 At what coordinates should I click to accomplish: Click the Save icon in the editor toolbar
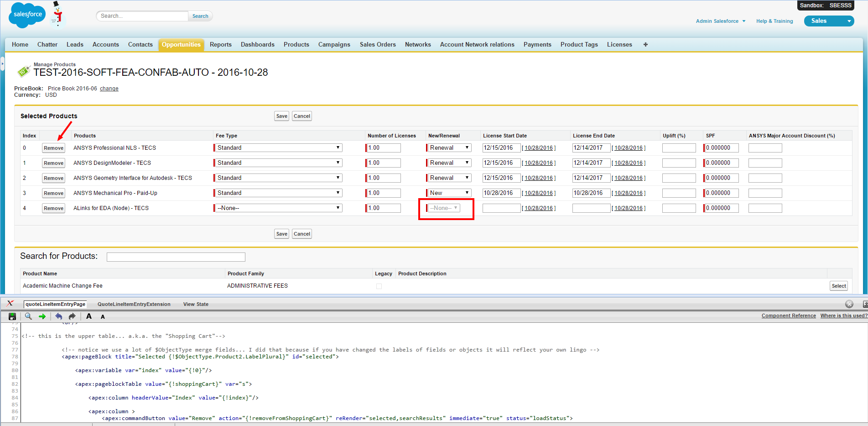click(x=12, y=316)
